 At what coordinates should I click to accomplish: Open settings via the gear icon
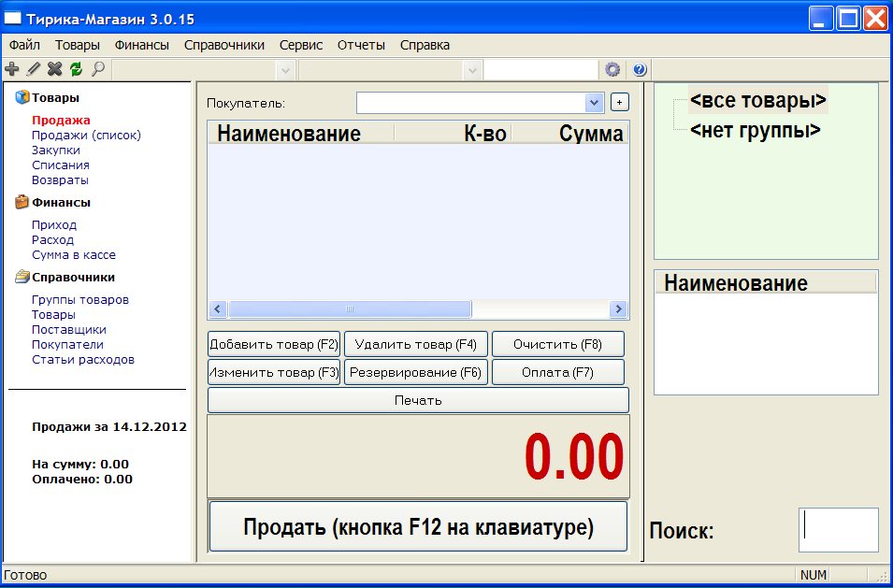pos(612,69)
